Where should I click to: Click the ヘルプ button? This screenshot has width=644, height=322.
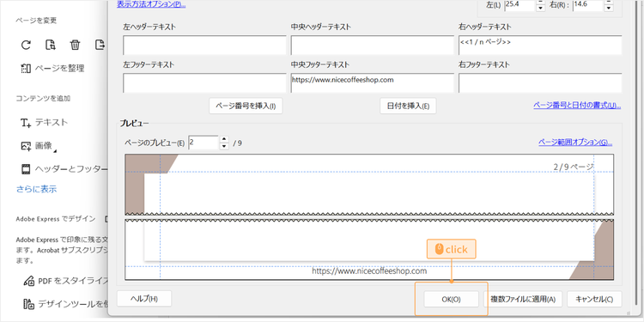pos(144,299)
